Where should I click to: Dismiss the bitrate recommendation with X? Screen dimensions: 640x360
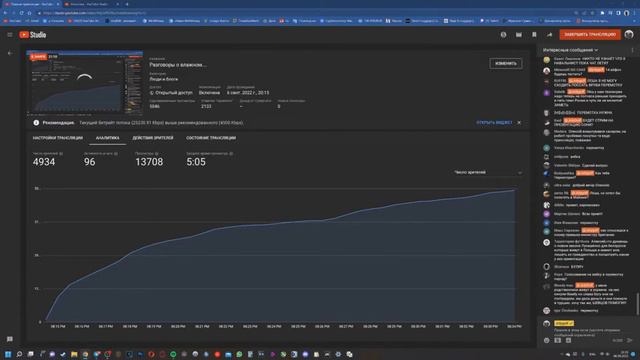tap(519, 122)
